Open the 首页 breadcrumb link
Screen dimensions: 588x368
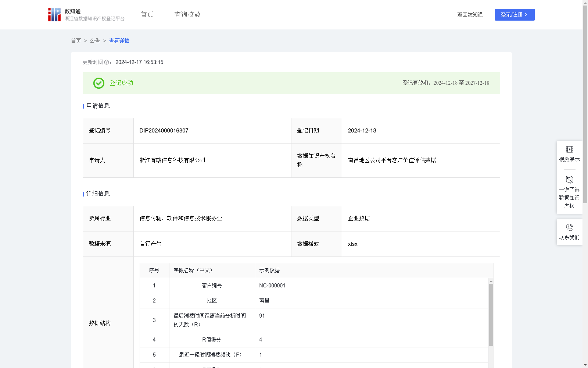(76, 41)
